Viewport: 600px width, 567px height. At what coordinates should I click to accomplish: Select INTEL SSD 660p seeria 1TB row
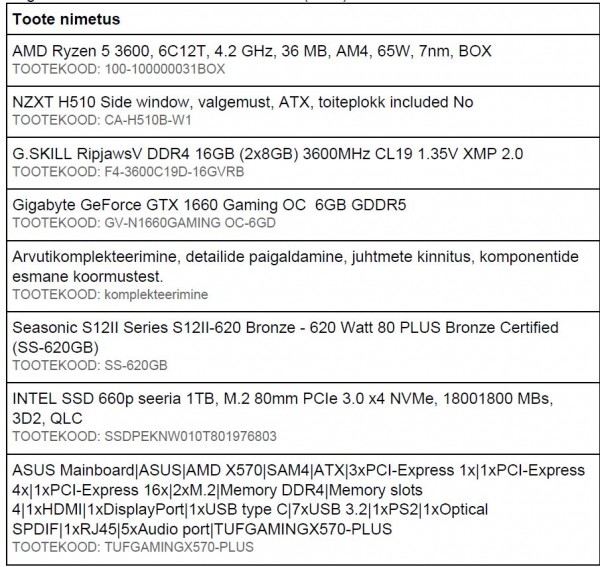click(303, 418)
